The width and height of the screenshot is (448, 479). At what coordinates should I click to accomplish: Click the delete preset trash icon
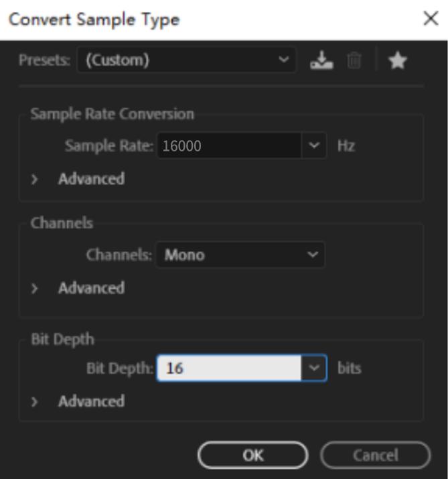[354, 61]
